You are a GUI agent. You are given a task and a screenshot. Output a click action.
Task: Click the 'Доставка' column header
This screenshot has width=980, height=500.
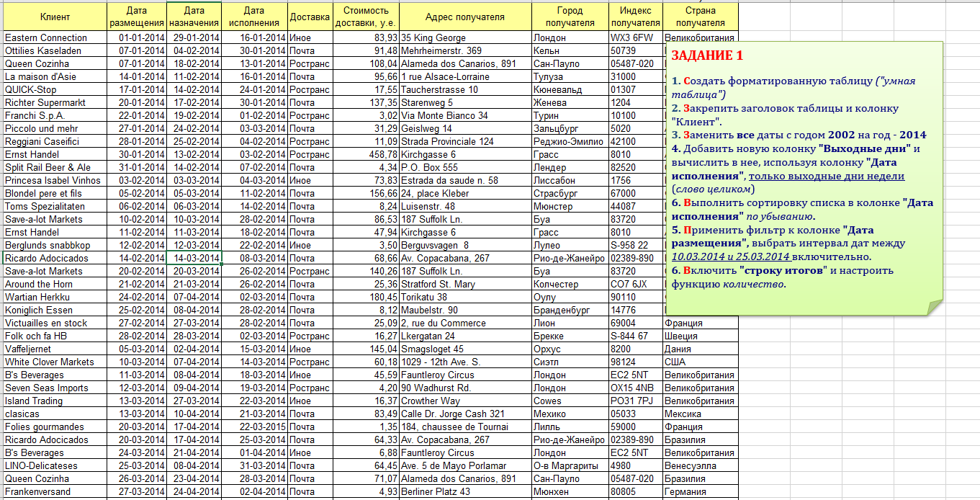(x=310, y=17)
